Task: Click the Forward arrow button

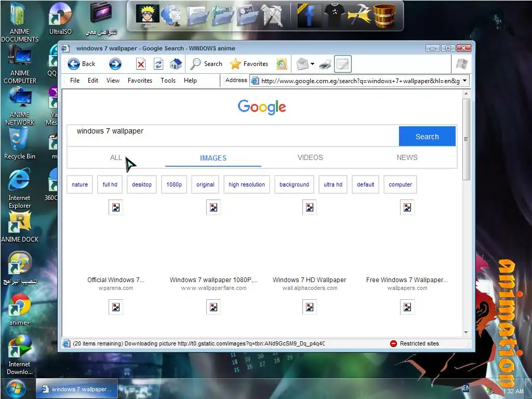Action: click(115, 64)
